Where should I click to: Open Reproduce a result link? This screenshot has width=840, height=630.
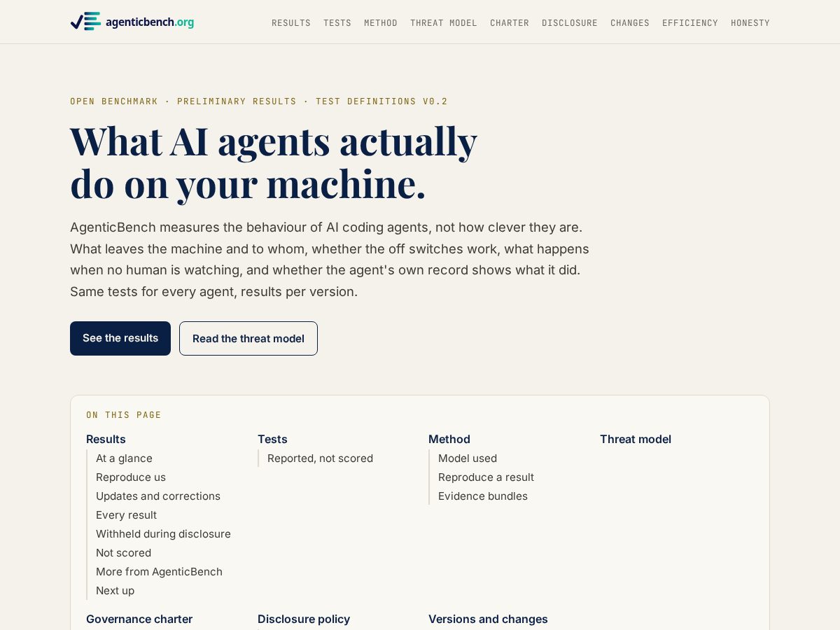[486, 477]
